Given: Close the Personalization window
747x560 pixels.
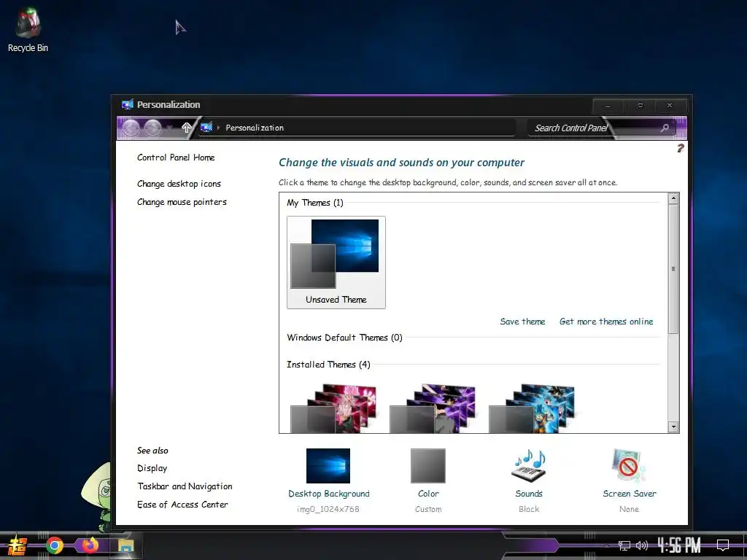Looking at the screenshot, I should pos(670,106).
